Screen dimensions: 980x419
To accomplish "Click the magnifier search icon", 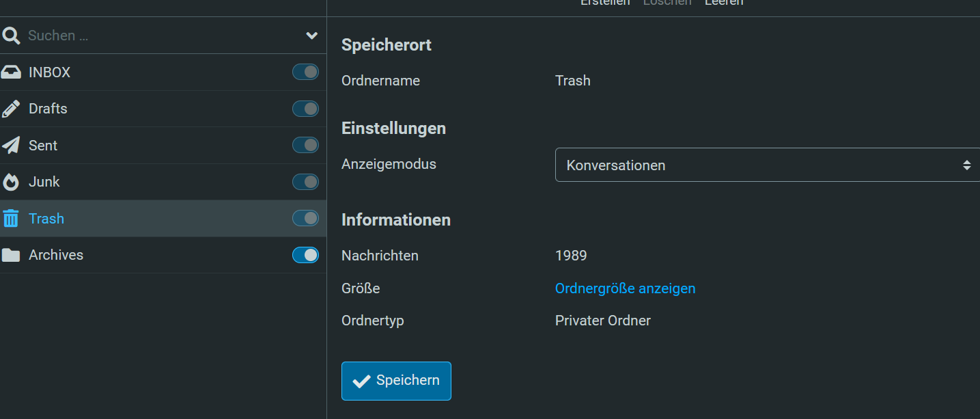I will 11,36.
